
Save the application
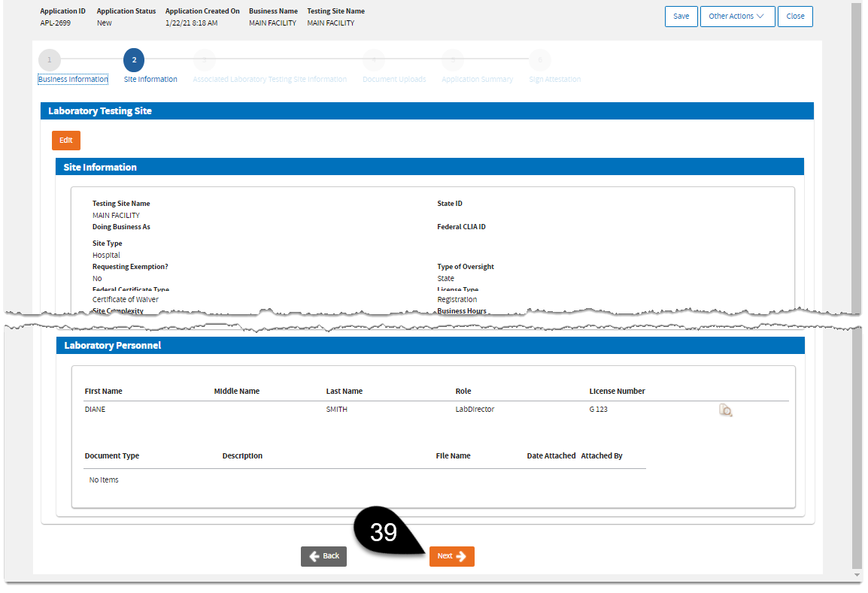pos(681,17)
